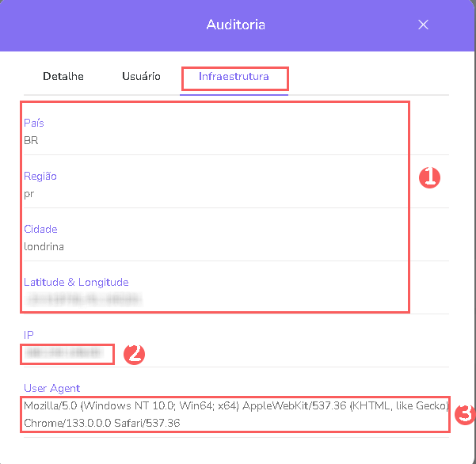Screen dimensions: 476x464
Task: Select the BR country value
Action: coord(31,140)
